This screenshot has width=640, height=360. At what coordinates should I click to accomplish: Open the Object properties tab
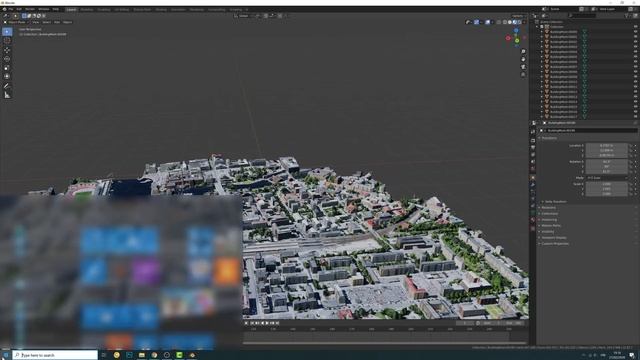(533, 178)
